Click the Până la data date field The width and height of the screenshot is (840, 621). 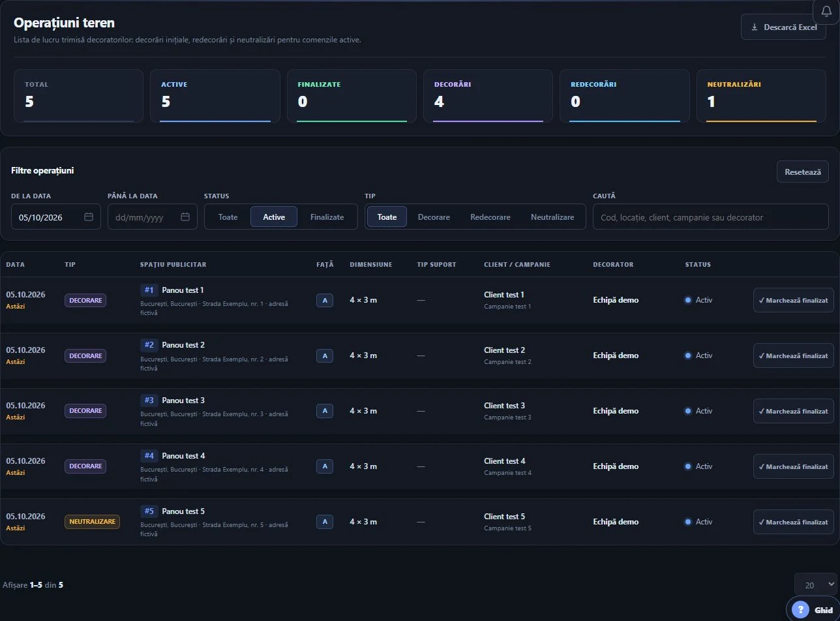[x=153, y=217]
